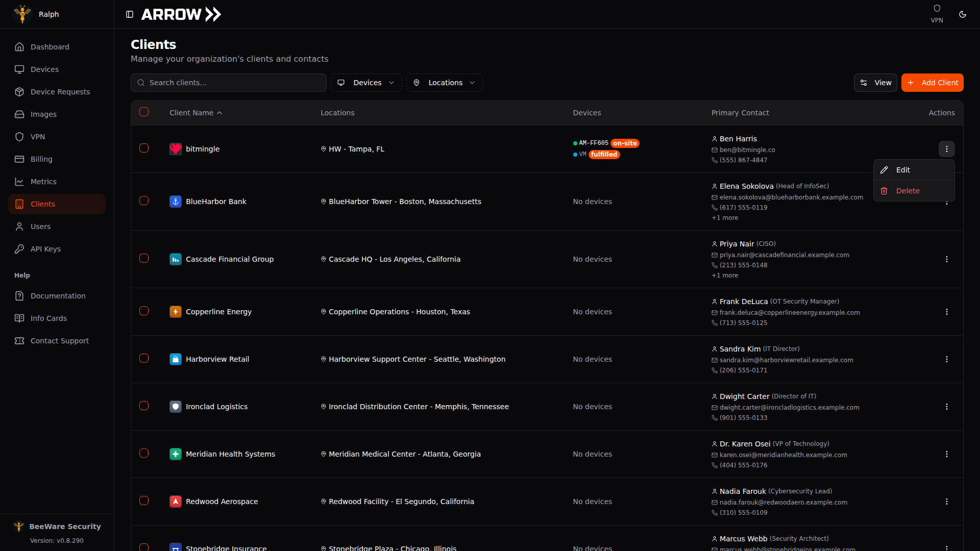Open the Locations filter dropdown
Image resolution: width=980 pixels, height=551 pixels.
pos(444,83)
